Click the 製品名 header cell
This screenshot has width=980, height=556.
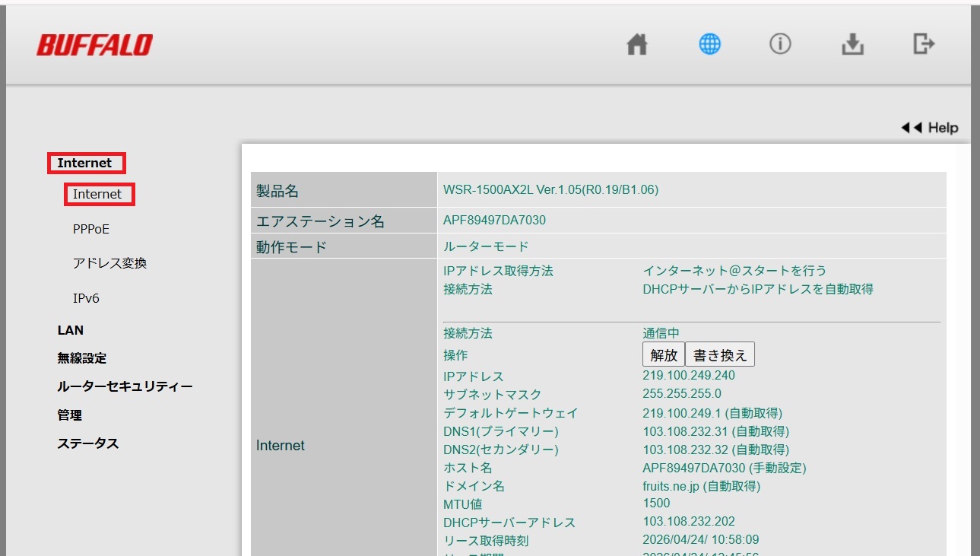pyautogui.click(x=344, y=189)
